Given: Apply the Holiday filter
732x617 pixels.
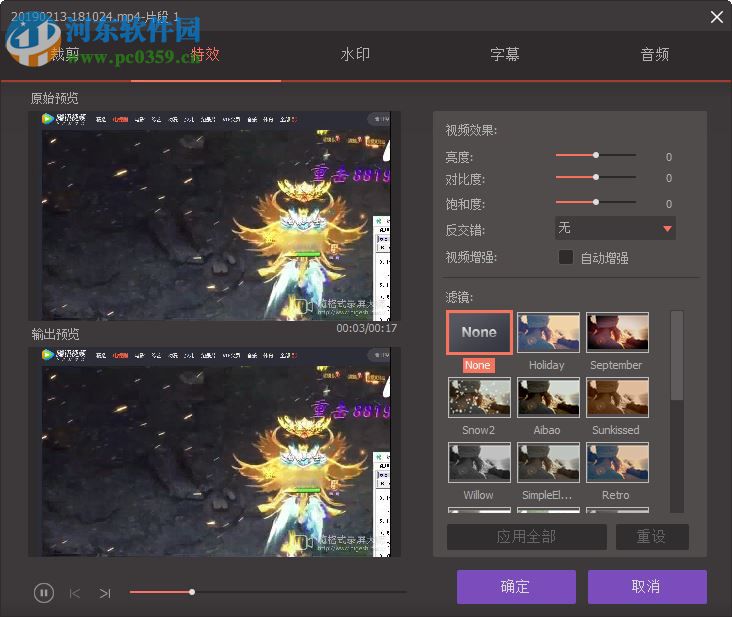Looking at the screenshot, I should pyautogui.click(x=548, y=332).
